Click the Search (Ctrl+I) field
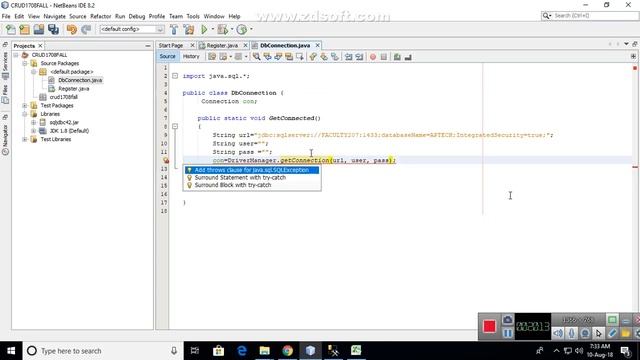 595,16
